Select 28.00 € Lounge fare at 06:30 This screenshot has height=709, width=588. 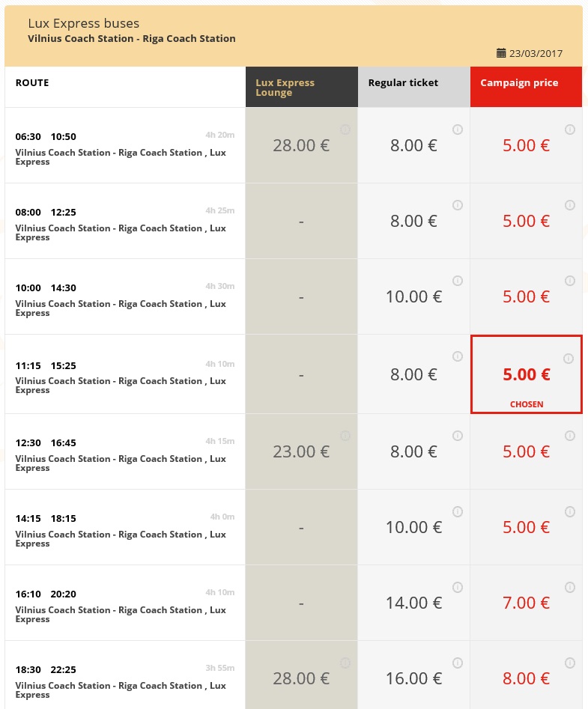301,145
